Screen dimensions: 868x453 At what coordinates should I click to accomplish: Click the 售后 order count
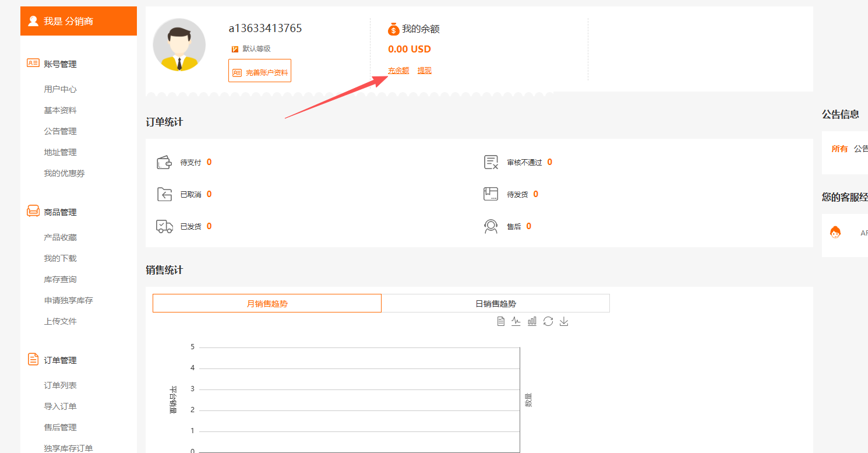[528, 226]
